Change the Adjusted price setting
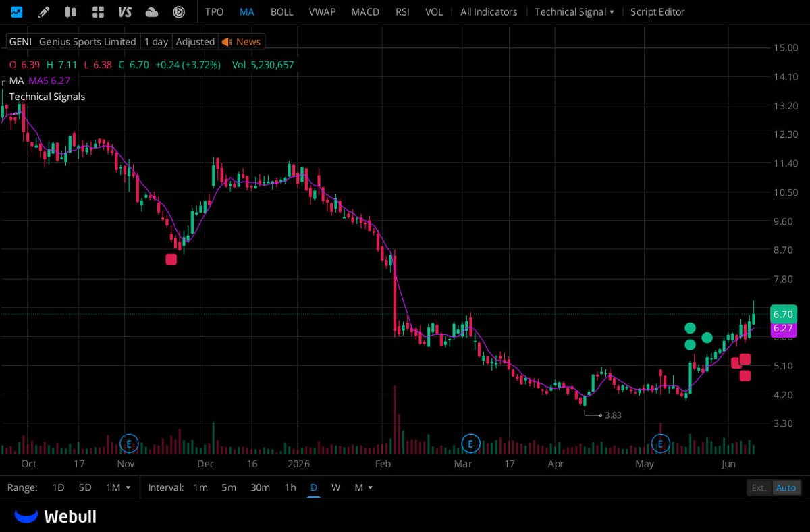This screenshot has height=532, width=810. tap(195, 42)
